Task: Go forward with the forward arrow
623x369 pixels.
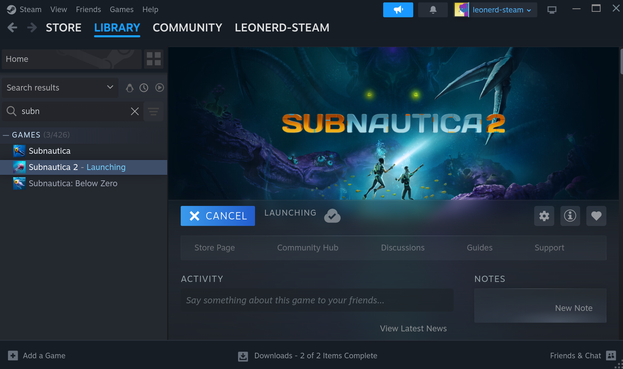Action: pos(32,27)
